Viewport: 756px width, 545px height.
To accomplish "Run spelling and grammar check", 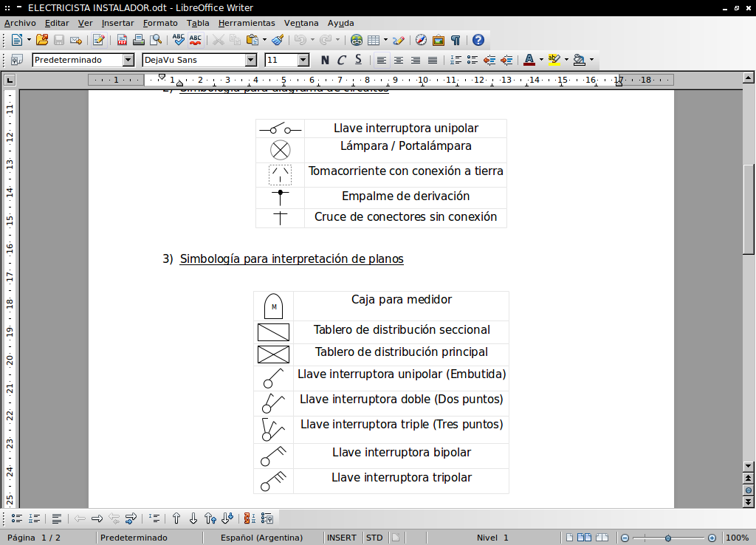I will [179, 40].
